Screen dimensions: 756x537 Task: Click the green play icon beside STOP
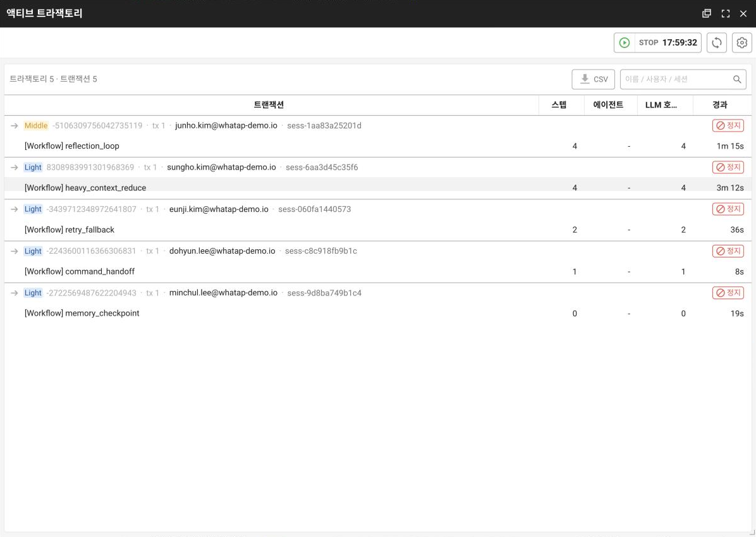[x=625, y=42]
